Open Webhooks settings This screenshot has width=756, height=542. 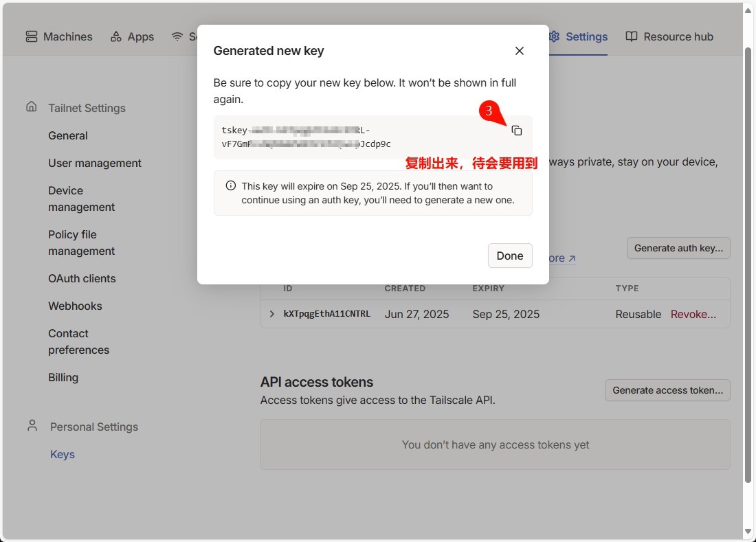click(75, 306)
